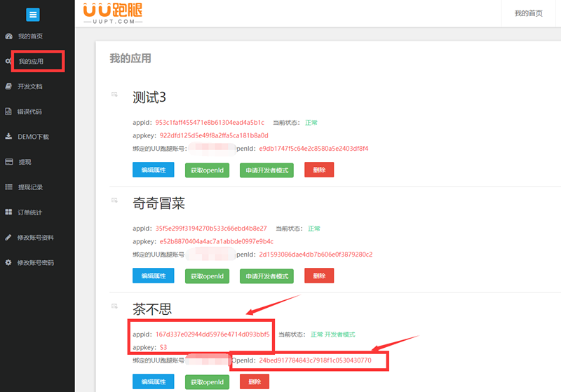Click 正常 开发者模式 status of 茶不思

pos(332,334)
